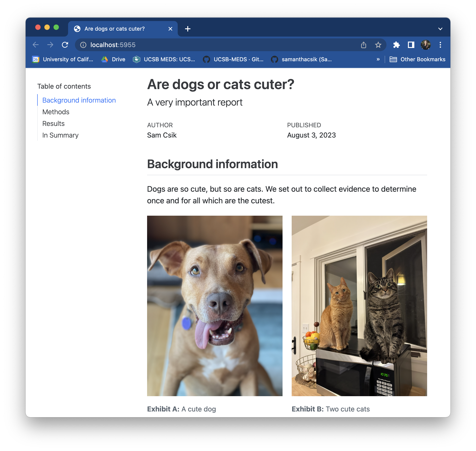The height and width of the screenshot is (451, 476).
Task: Toggle the browser side panel icon
Action: tap(411, 45)
